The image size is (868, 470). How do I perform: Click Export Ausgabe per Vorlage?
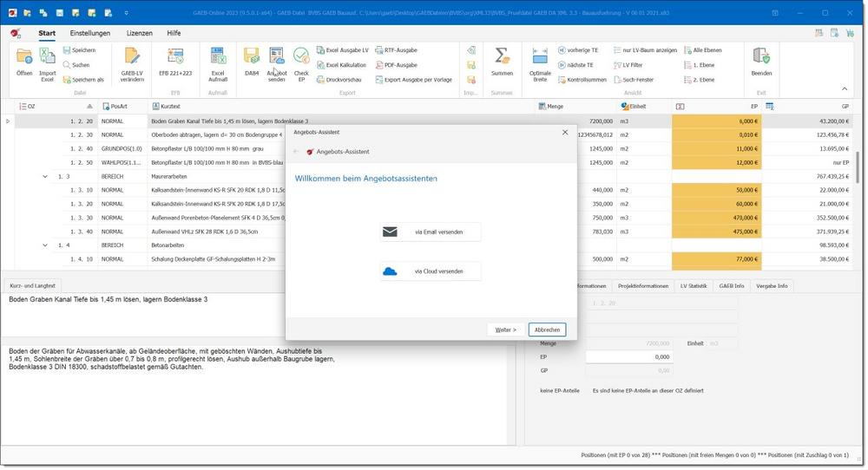(x=413, y=80)
